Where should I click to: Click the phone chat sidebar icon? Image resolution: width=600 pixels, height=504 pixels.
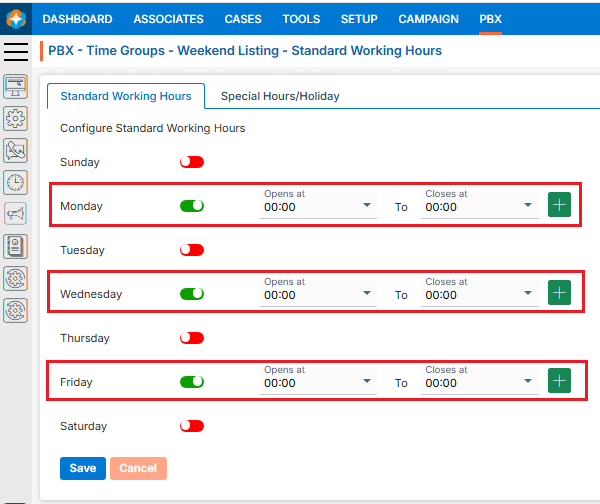pyautogui.click(x=16, y=150)
